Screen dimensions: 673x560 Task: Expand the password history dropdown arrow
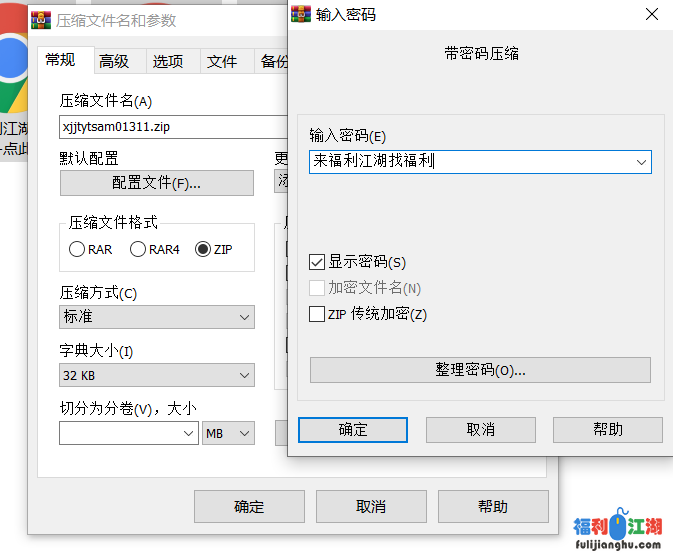tap(641, 161)
